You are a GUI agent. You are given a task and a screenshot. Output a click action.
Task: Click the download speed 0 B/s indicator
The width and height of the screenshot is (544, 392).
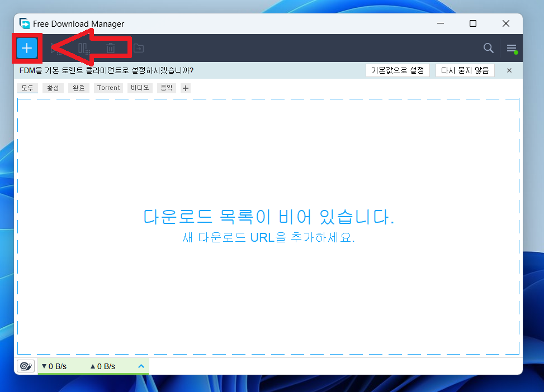(54, 366)
